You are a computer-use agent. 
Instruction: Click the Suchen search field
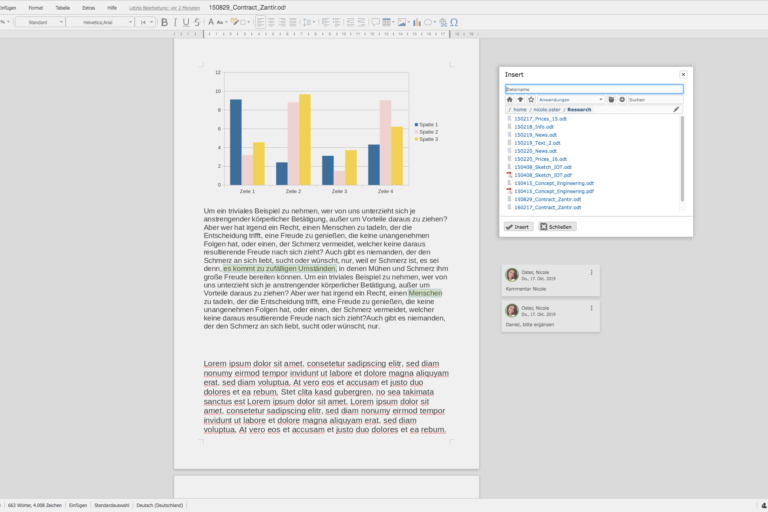click(653, 100)
